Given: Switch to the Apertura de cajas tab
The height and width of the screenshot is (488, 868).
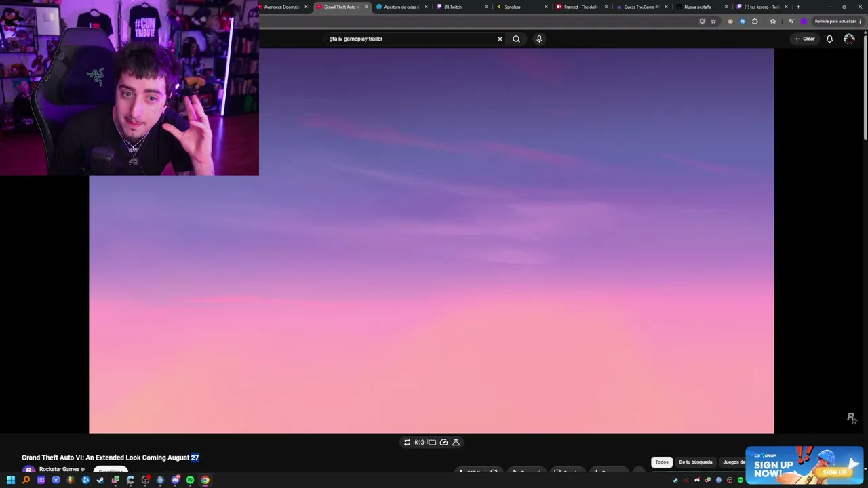Looking at the screenshot, I should (x=402, y=7).
